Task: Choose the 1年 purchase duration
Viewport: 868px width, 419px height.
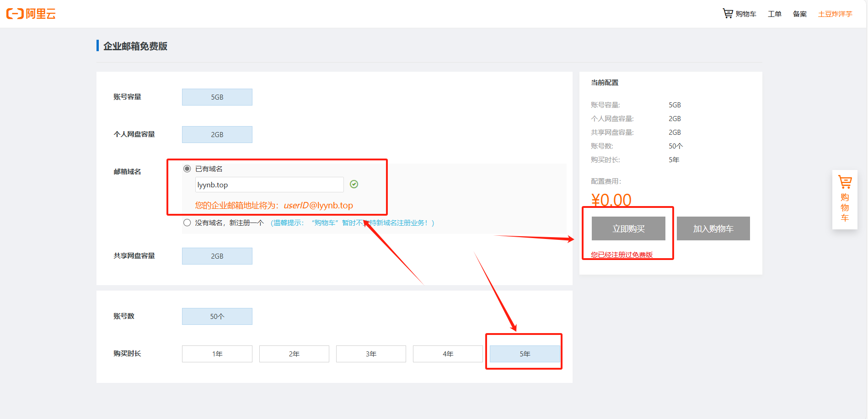Action: point(217,354)
